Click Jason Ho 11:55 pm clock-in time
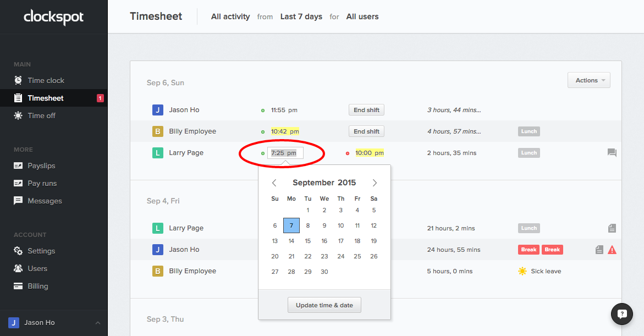The width and height of the screenshot is (644, 336). pyautogui.click(x=284, y=110)
